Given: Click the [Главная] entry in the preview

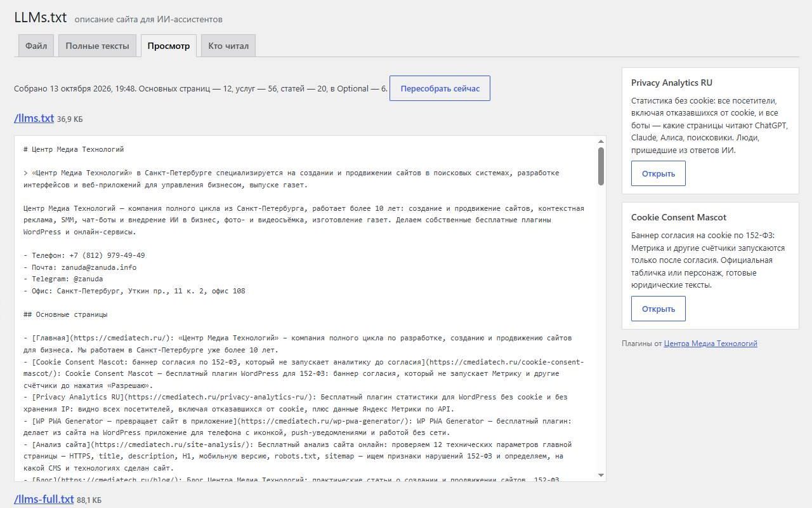Looking at the screenshot, I should [298, 344].
